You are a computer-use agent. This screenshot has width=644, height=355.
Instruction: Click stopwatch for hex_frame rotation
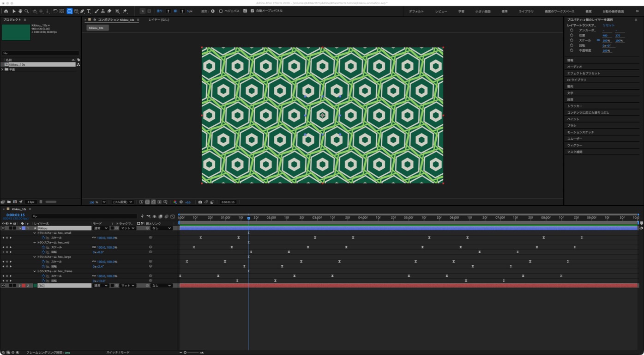tap(43, 281)
